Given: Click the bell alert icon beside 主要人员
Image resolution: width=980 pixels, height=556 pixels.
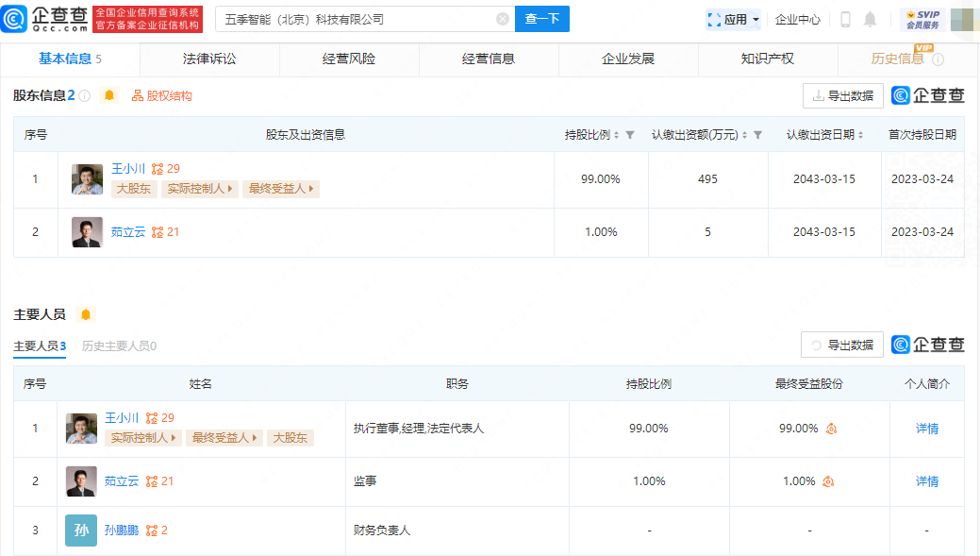Looking at the screenshot, I should coord(86,314).
